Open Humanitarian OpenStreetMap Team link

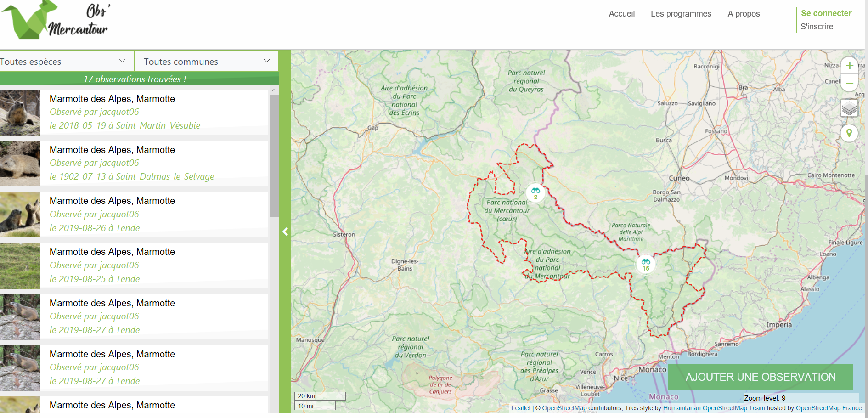point(714,408)
